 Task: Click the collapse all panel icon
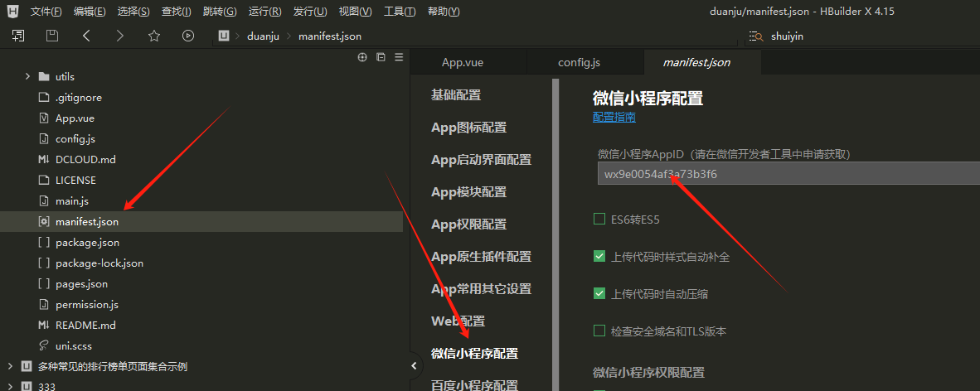tap(381, 57)
